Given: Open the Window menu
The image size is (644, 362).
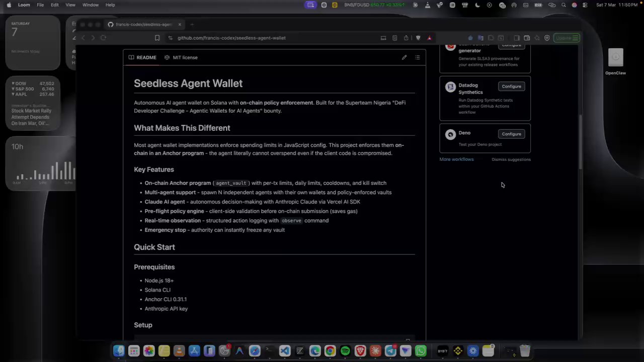Looking at the screenshot, I should 91,5.
